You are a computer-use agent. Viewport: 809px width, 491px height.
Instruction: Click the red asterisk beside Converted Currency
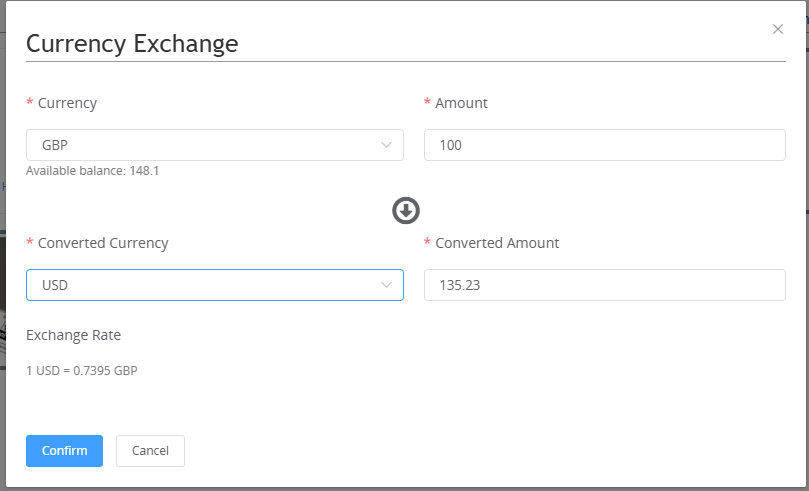click(x=30, y=244)
